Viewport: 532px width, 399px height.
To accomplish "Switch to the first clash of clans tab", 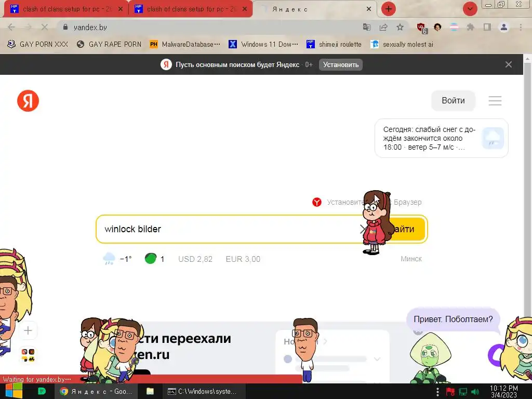I will point(66,9).
